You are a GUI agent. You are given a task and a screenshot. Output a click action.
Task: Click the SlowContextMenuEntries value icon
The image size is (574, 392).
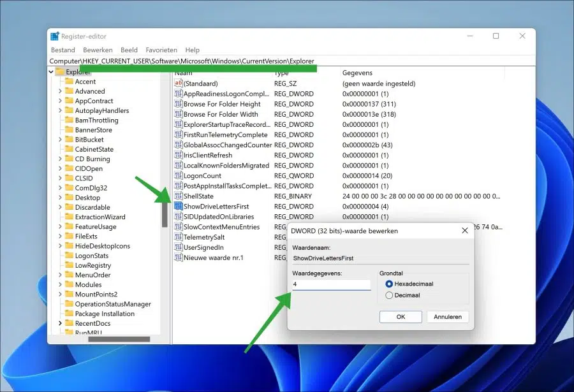click(179, 227)
